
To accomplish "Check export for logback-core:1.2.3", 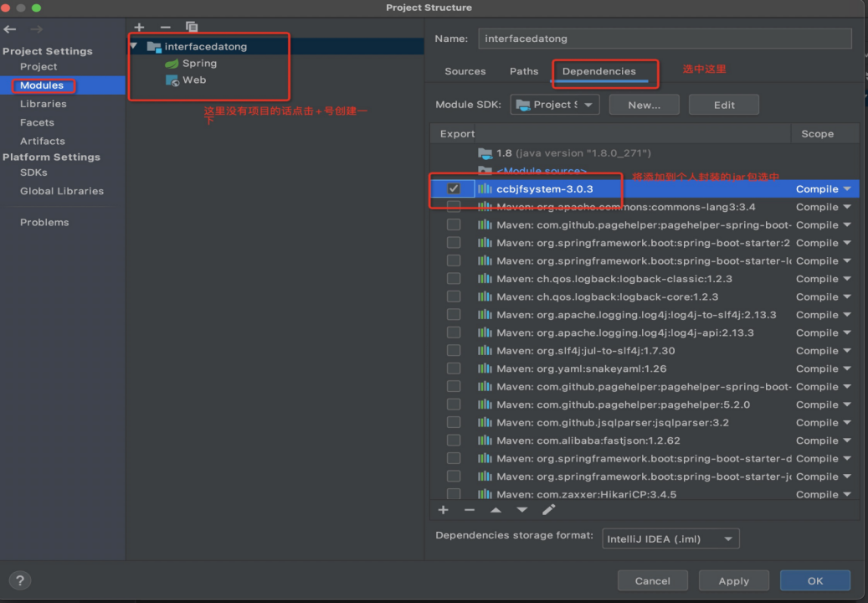I will click(x=454, y=296).
